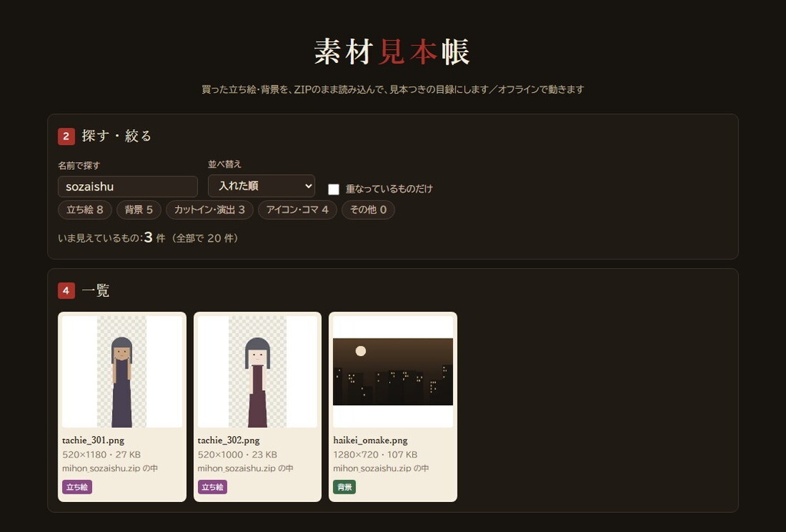Open the haikei_omake.png night city thumbnail
This screenshot has height=532, width=786.
pyautogui.click(x=392, y=372)
